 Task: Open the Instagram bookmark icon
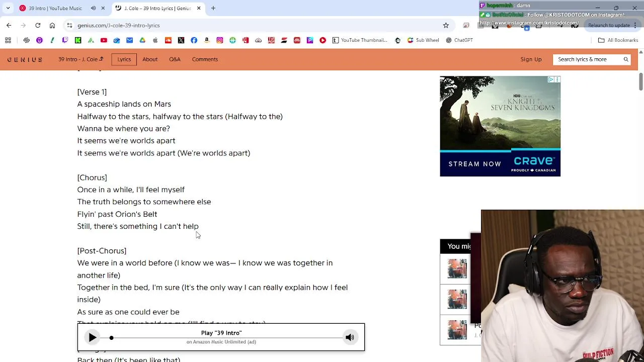pos(220,40)
